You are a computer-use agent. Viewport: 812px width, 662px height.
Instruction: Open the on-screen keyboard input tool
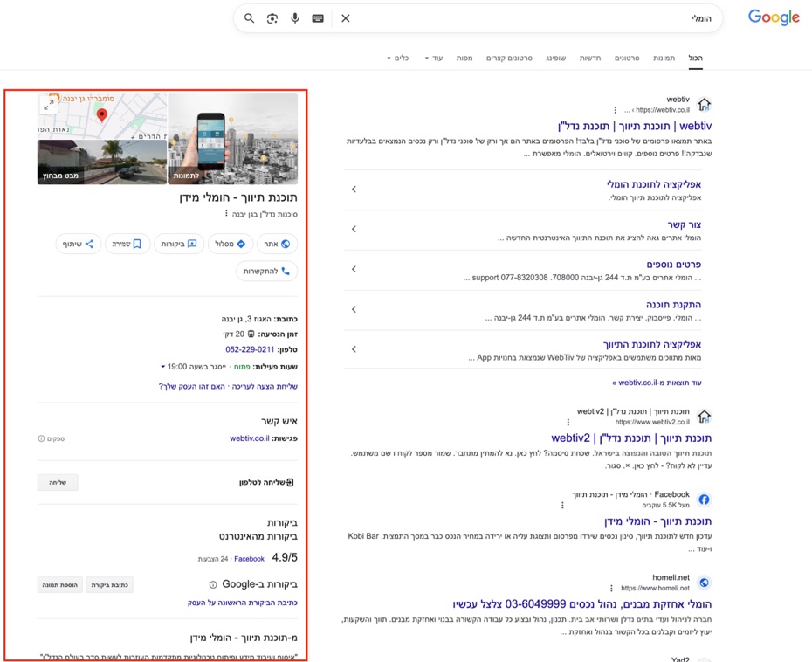click(x=318, y=18)
